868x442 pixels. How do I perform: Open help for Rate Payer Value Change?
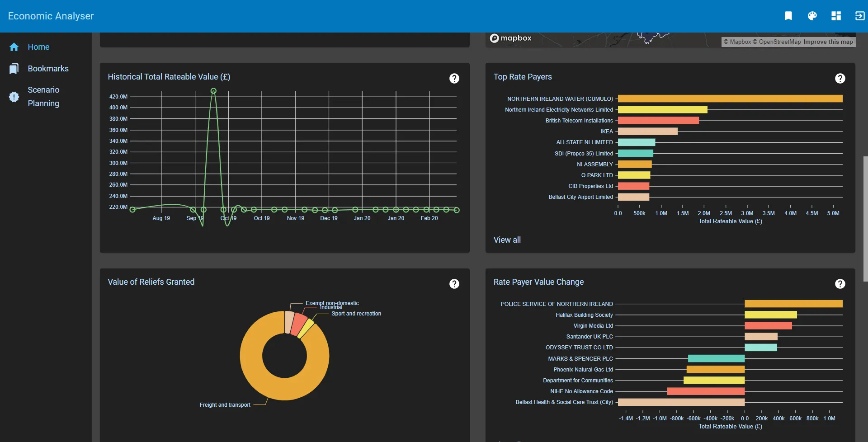[840, 284]
